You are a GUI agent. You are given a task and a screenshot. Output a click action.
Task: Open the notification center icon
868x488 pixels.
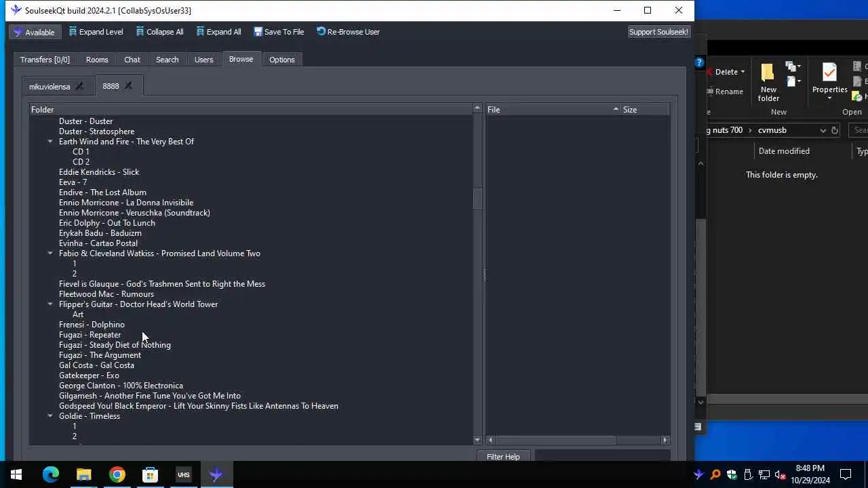coord(846,474)
